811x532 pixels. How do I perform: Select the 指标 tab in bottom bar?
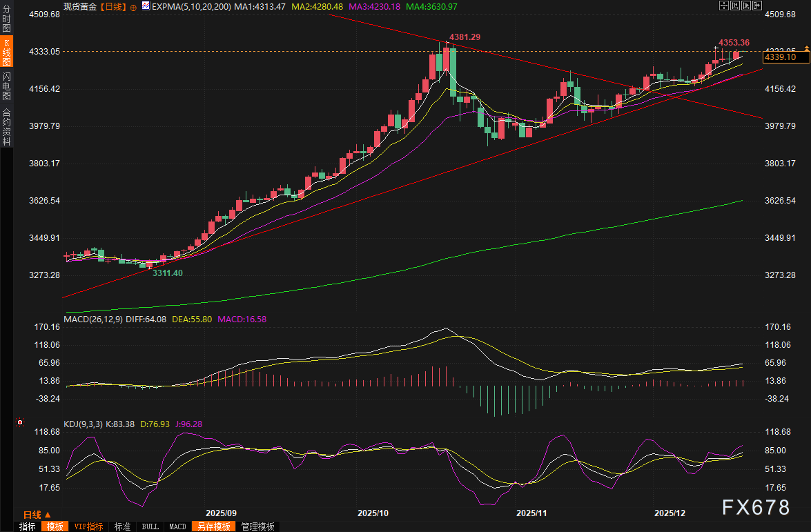[27, 526]
